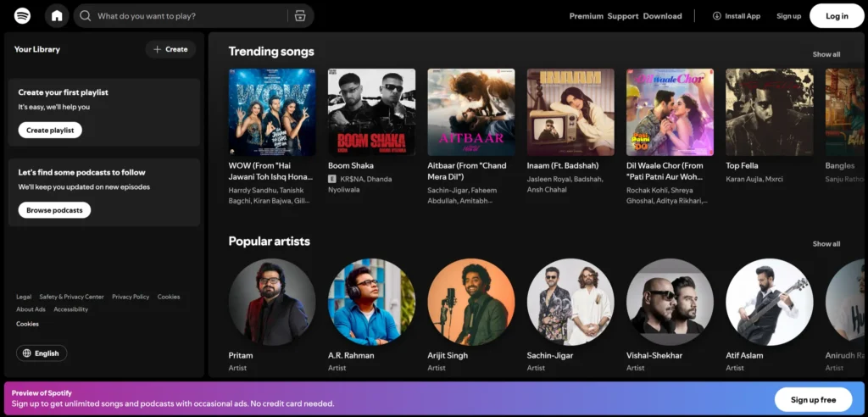Click the 'Vishal-Shekhar' artist name
The height and width of the screenshot is (417, 868).
point(654,355)
